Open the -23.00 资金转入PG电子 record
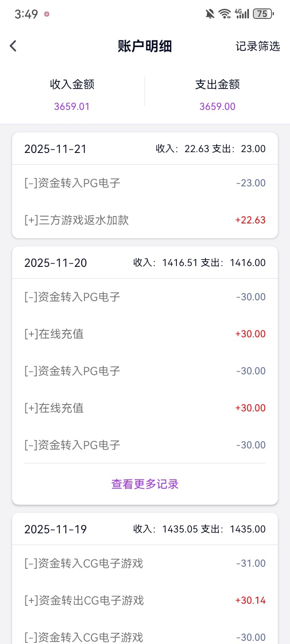 pos(145,183)
